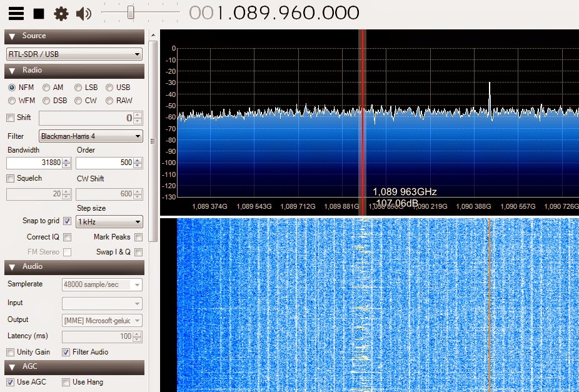Stop the SDR playback

pos(38,13)
